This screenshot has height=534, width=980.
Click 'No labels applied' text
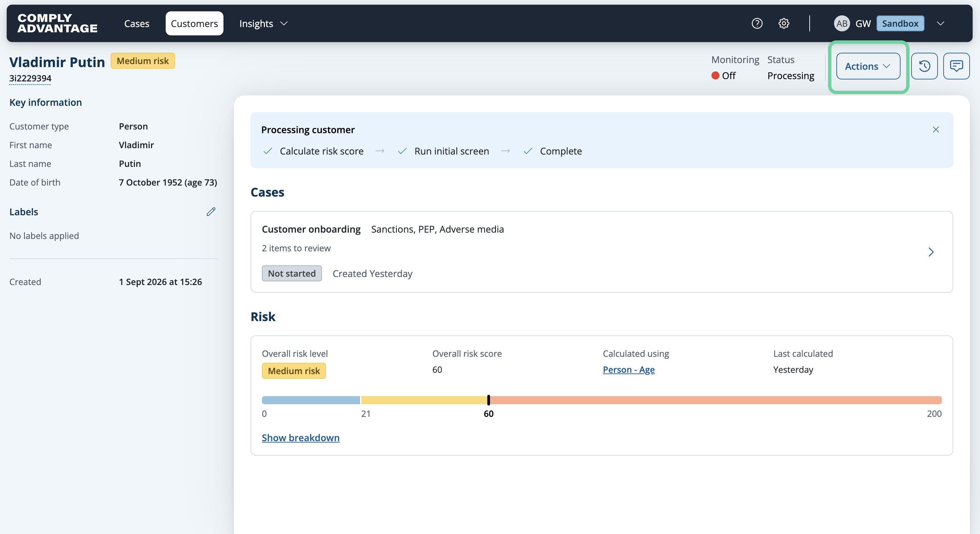coord(44,236)
